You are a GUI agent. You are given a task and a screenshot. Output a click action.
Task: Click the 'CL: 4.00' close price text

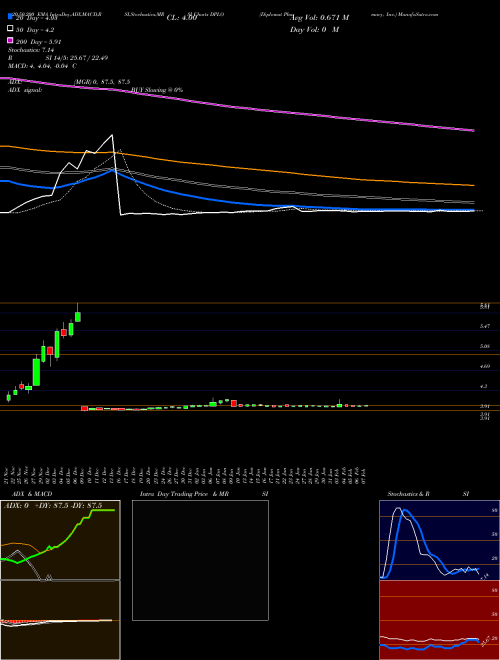tap(182, 18)
